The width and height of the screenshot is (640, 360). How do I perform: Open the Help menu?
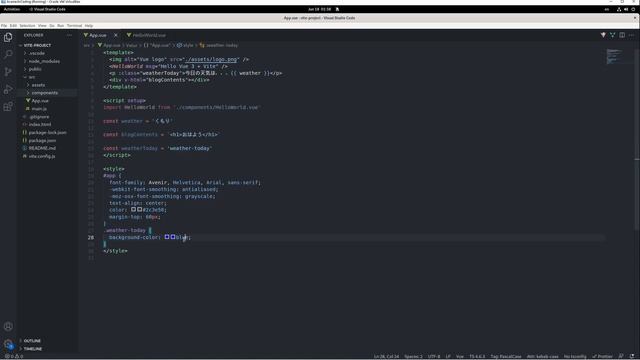(x=89, y=26)
